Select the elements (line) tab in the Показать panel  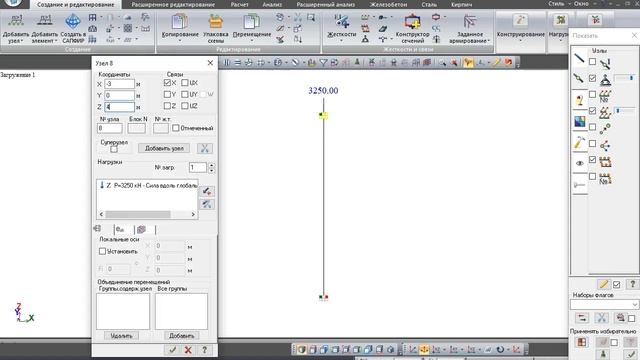(579, 58)
